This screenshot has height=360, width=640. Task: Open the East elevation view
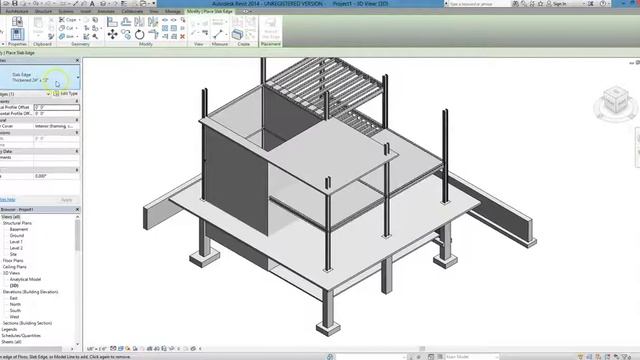pyautogui.click(x=13, y=298)
